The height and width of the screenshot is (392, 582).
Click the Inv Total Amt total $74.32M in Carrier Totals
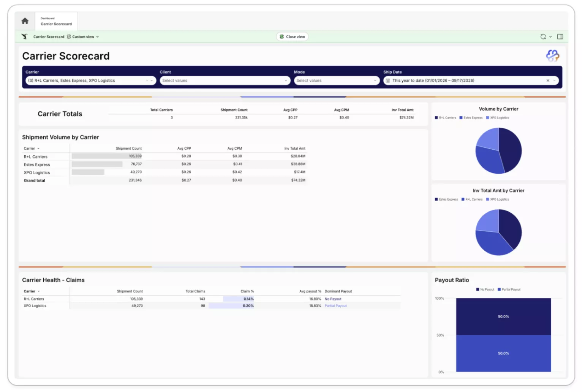tap(406, 118)
